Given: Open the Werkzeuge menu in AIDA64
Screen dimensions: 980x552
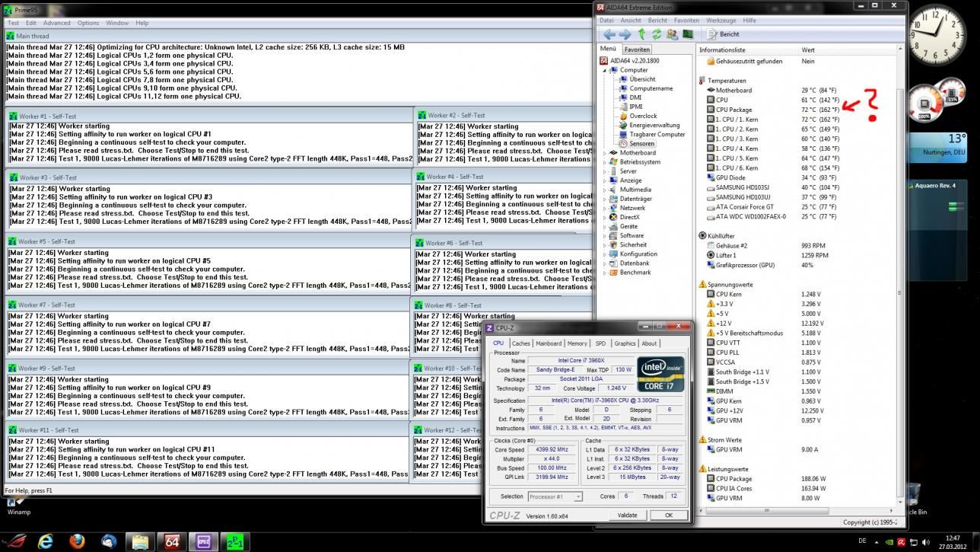Looking at the screenshot, I should tap(721, 21).
